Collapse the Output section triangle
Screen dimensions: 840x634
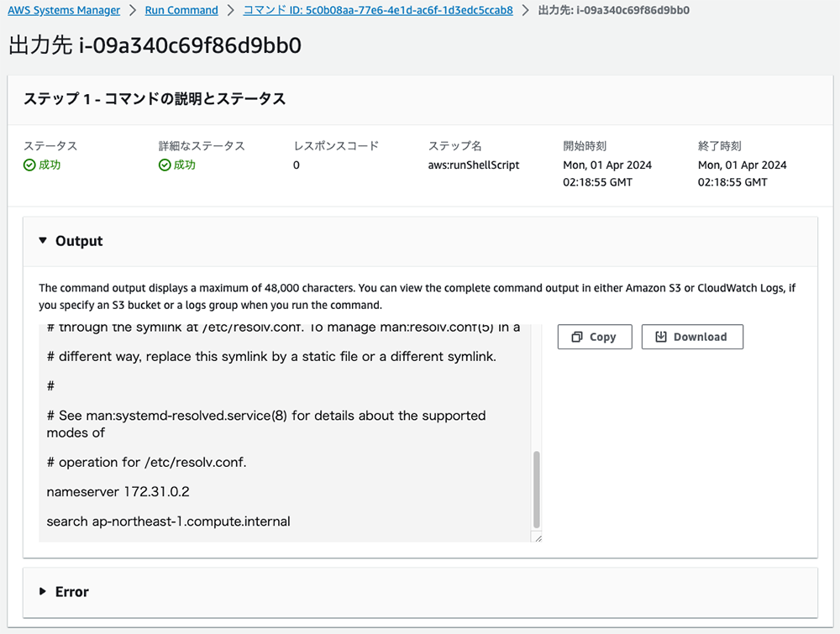43,241
